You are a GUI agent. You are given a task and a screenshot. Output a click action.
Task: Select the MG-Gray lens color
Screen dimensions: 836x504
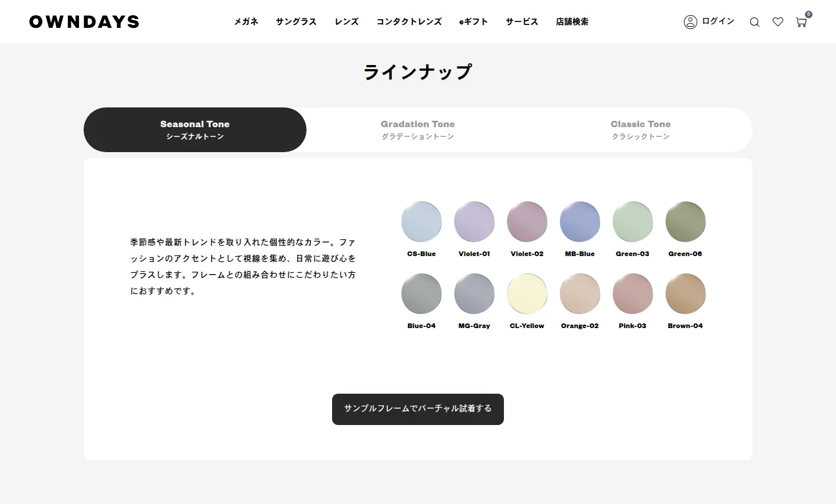474,294
